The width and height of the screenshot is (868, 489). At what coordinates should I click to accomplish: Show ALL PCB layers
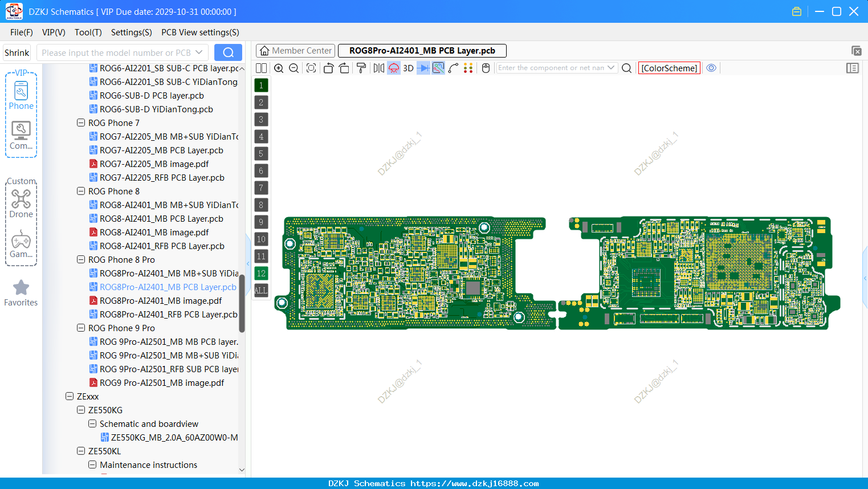(x=261, y=291)
